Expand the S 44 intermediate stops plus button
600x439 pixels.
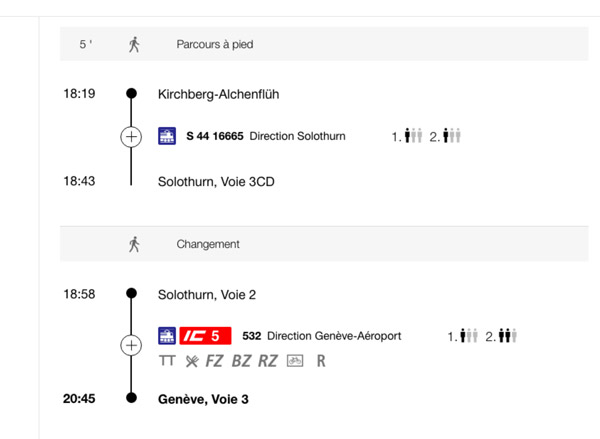coord(131,137)
